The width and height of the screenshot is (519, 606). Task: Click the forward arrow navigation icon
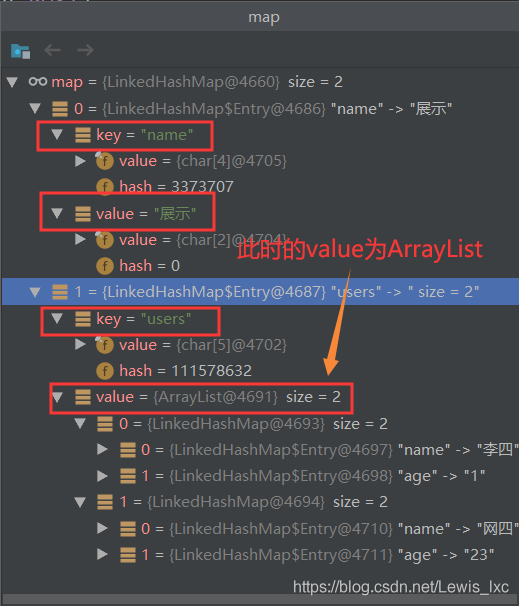85,50
